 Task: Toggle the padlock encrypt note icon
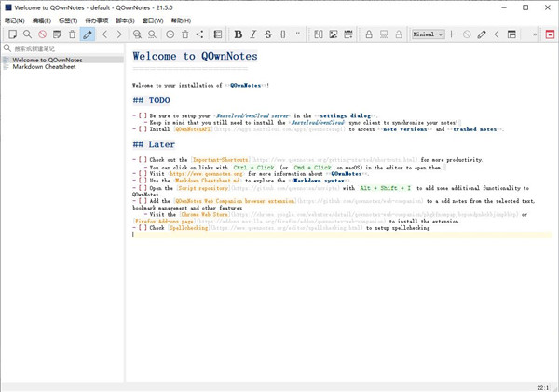(x=369, y=34)
